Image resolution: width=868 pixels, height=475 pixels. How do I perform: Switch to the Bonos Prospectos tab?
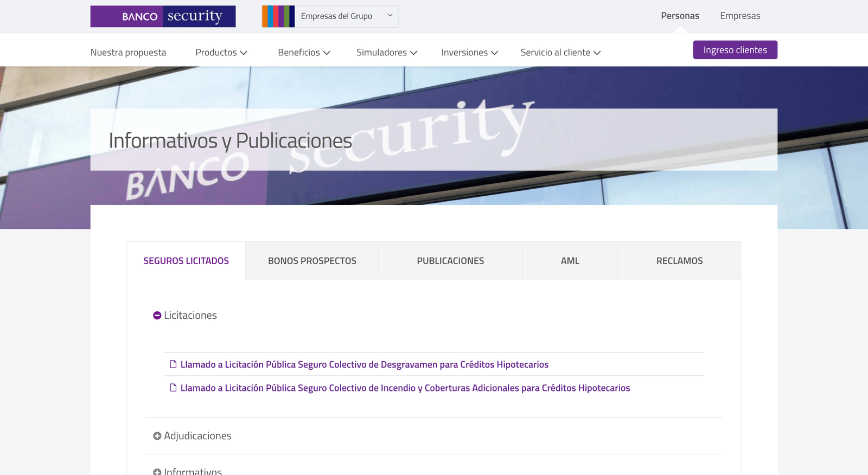tap(312, 261)
